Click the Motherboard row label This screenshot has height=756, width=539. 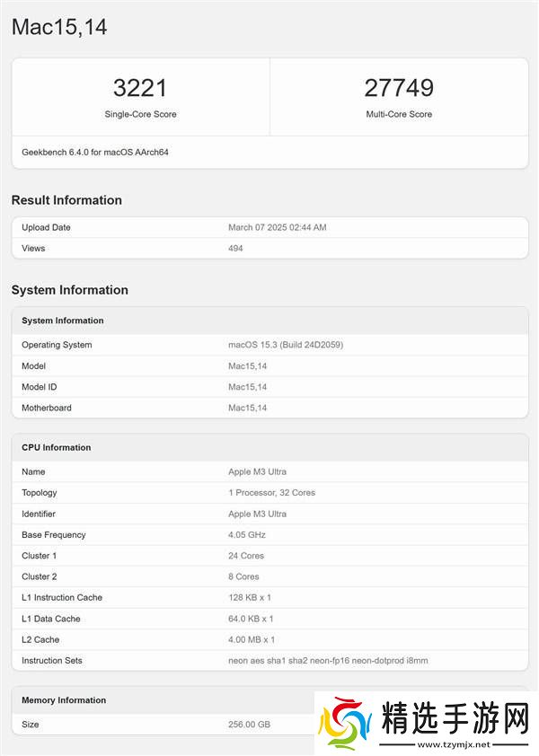coord(47,408)
